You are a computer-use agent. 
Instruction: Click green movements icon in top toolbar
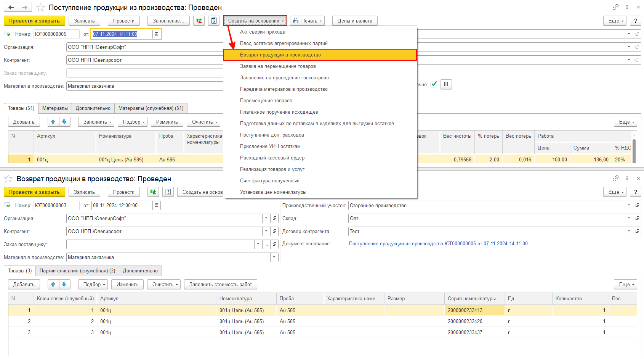(199, 21)
